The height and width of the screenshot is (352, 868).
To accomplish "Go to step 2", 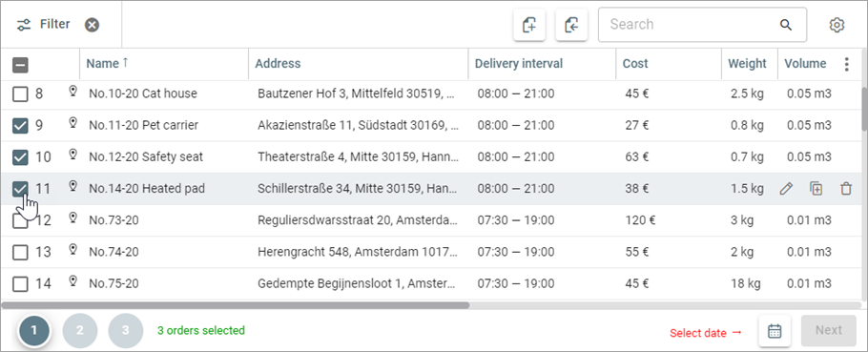I will [x=80, y=331].
